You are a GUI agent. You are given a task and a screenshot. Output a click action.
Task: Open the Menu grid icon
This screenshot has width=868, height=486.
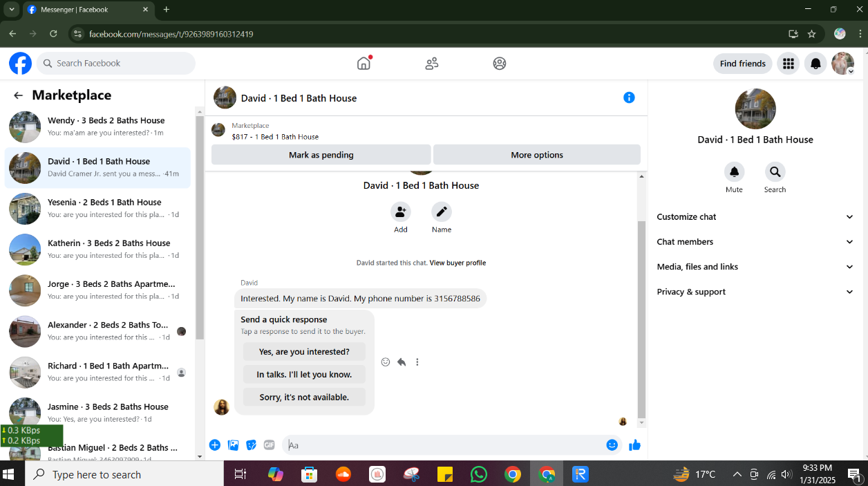(788, 64)
